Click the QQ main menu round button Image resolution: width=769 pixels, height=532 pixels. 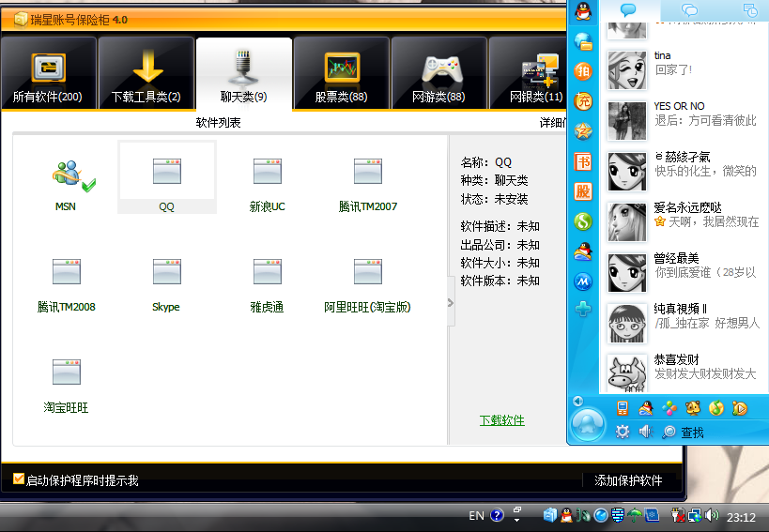(588, 424)
